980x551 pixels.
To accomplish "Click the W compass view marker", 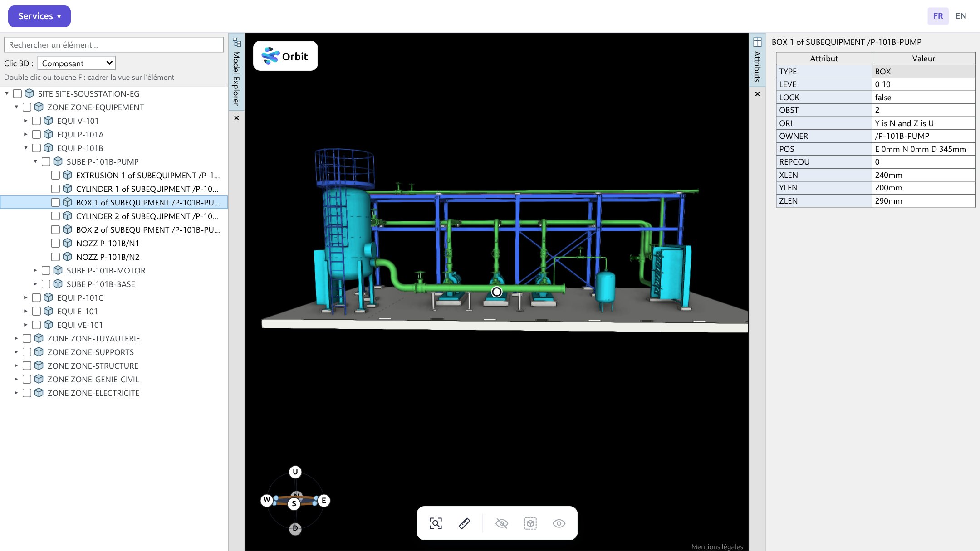I will 267,500.
